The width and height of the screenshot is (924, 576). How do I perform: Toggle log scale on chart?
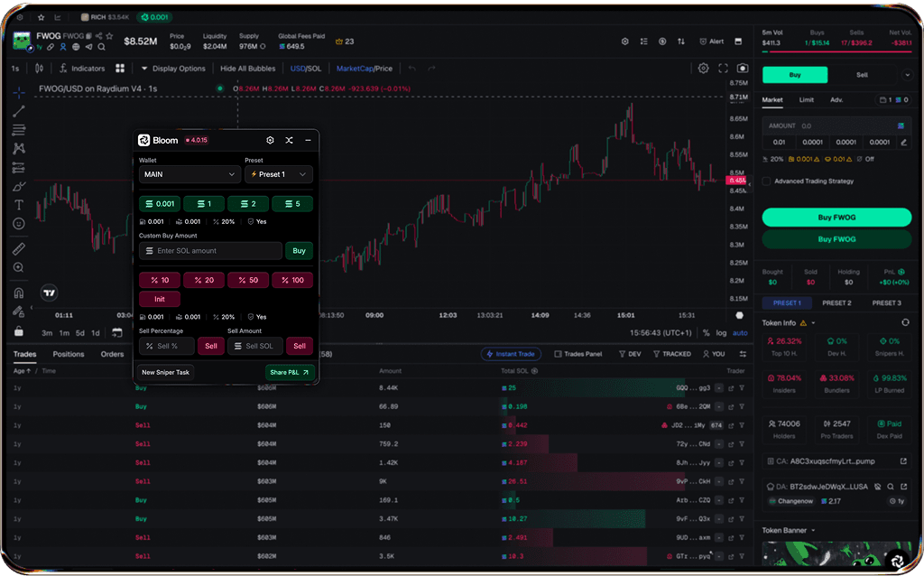721,333
